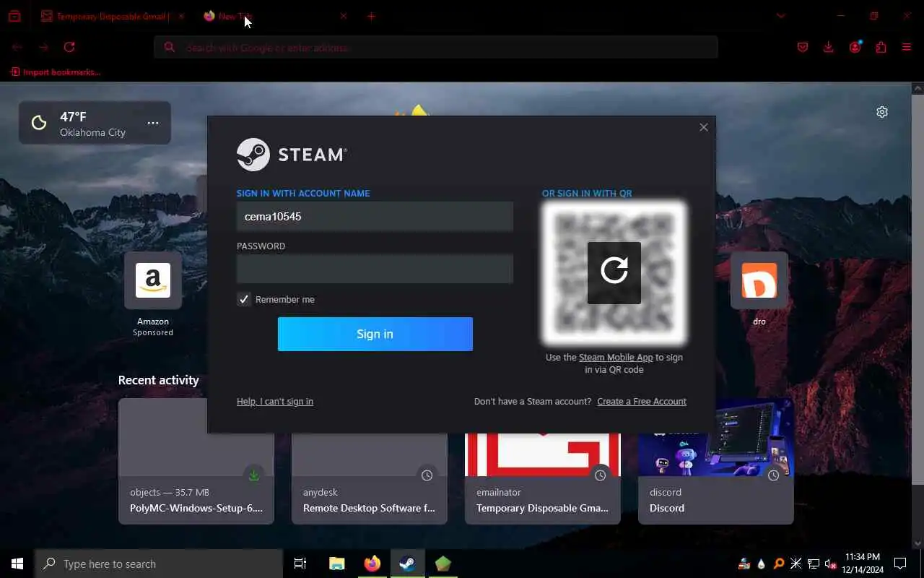The height and width of the screenshot is (578, 924).
Task: Open the Discord recent activity card
Action: [x=716, y=461]
